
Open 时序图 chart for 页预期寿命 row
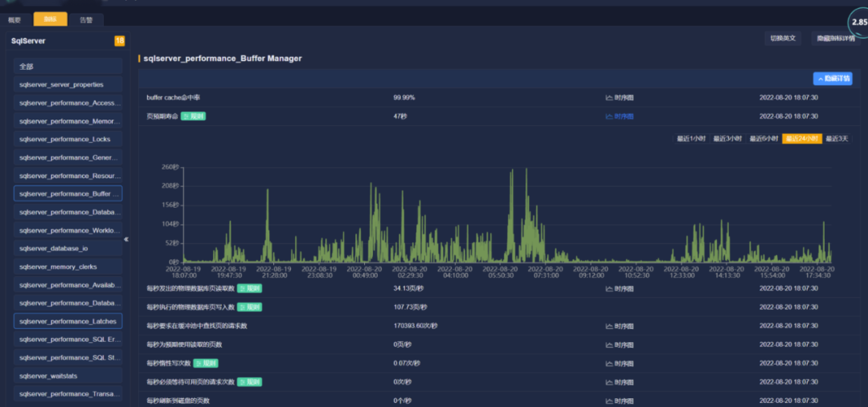coord(620,116)
